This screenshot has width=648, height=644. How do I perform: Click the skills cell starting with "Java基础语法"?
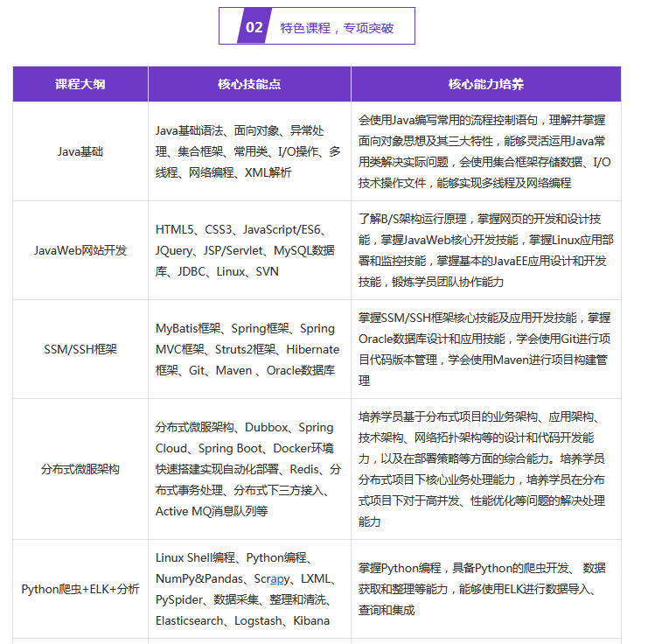pyautogui.click(x=248, y=151)
